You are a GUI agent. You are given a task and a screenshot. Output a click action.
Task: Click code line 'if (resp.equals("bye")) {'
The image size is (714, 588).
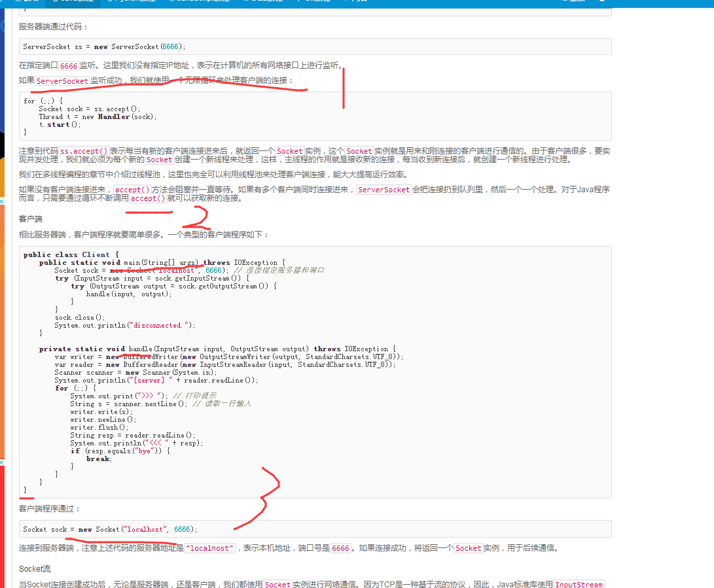[120, 451]
